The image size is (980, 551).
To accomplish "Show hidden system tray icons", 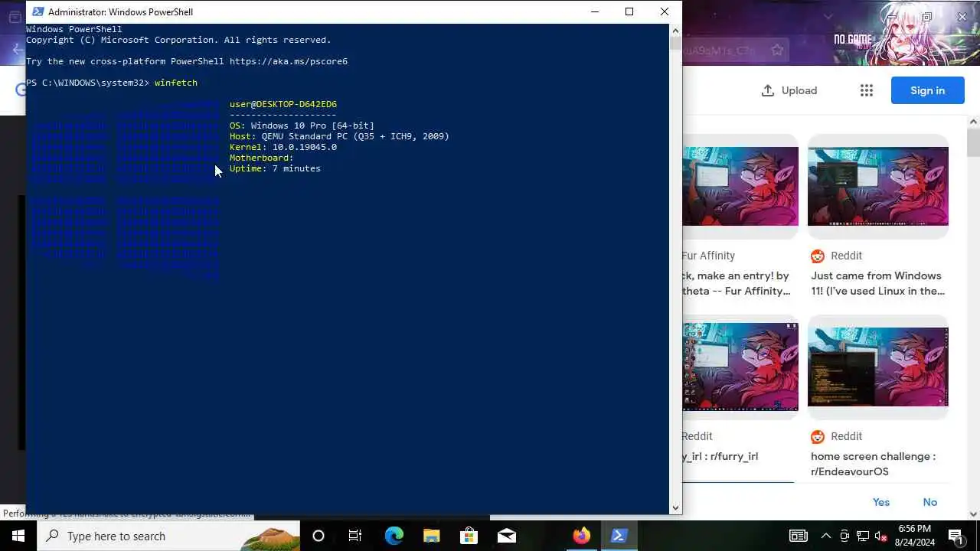I will pos(825,536).
